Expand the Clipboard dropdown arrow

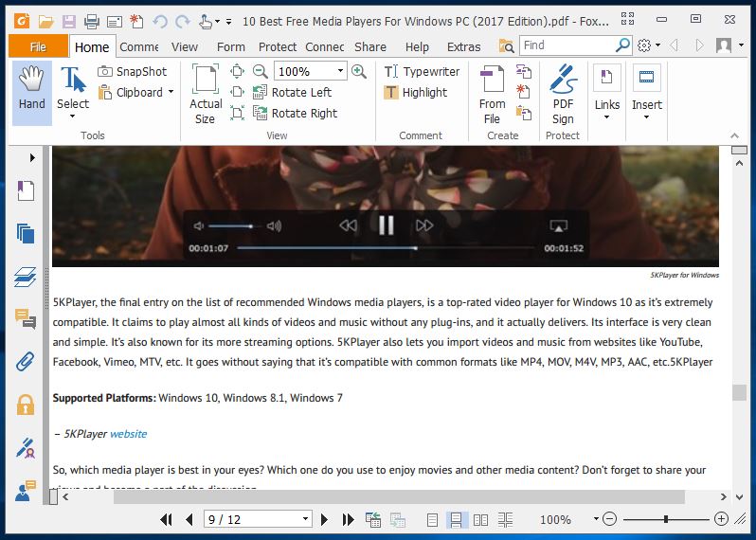171,93
